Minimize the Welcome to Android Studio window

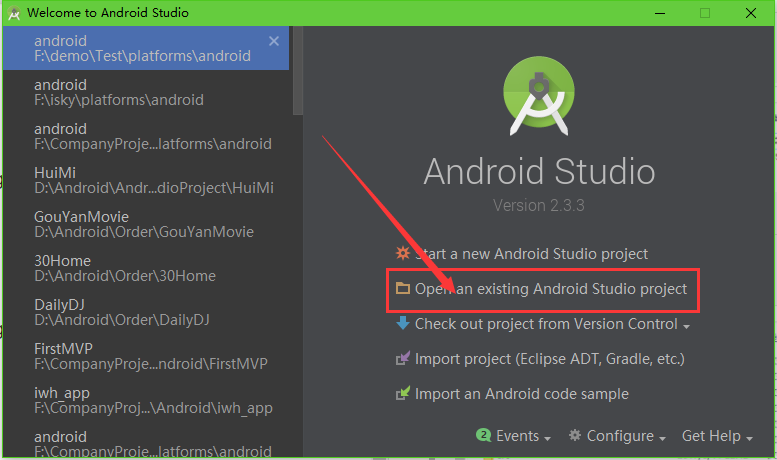(x=660, y=13)
